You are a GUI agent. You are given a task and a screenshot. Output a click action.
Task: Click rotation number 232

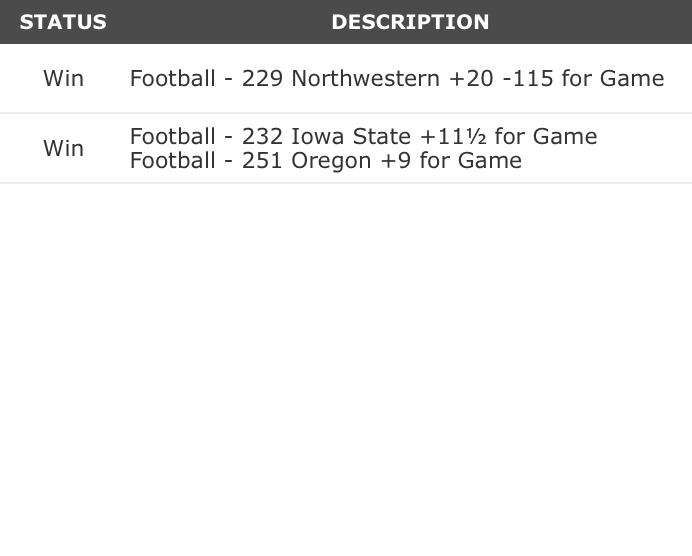[262, 136]
